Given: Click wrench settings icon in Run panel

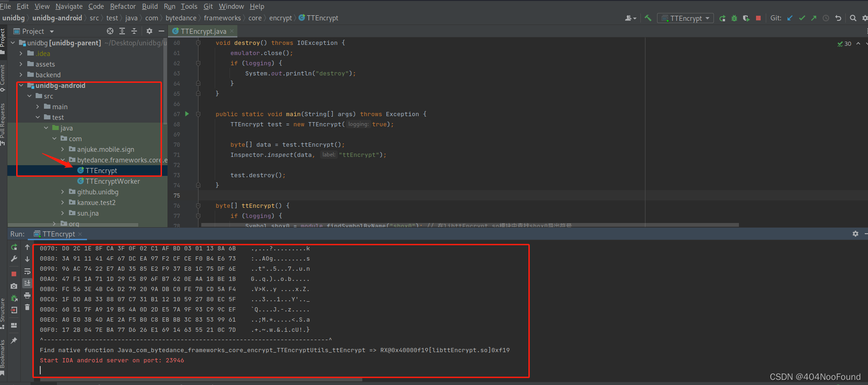Looking at the screenshot, I should (x=14, y=259).
